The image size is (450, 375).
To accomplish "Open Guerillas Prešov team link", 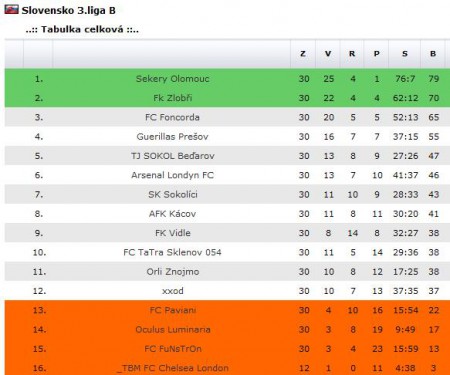I will 172,137.
